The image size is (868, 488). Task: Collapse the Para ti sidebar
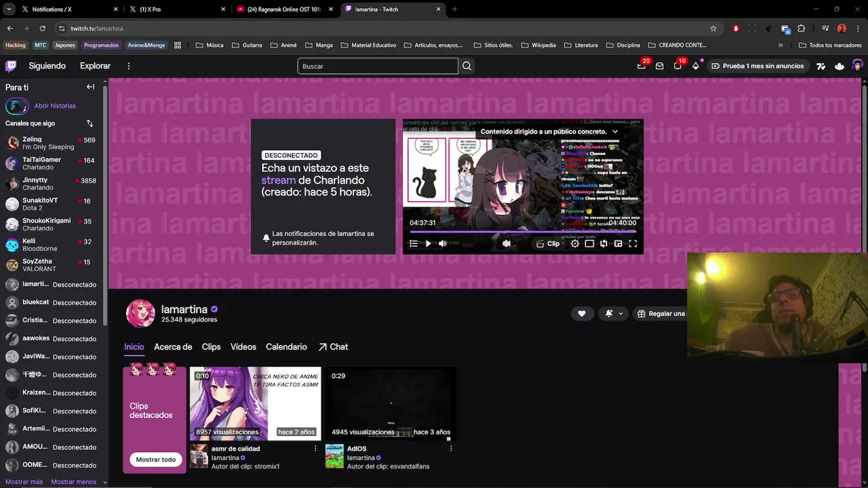coord(90,87)
